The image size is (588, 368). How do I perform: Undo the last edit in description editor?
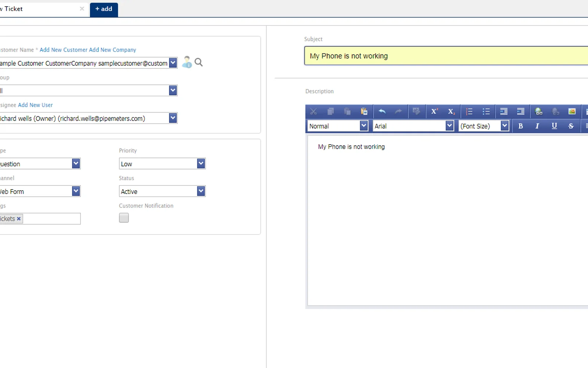382,112
